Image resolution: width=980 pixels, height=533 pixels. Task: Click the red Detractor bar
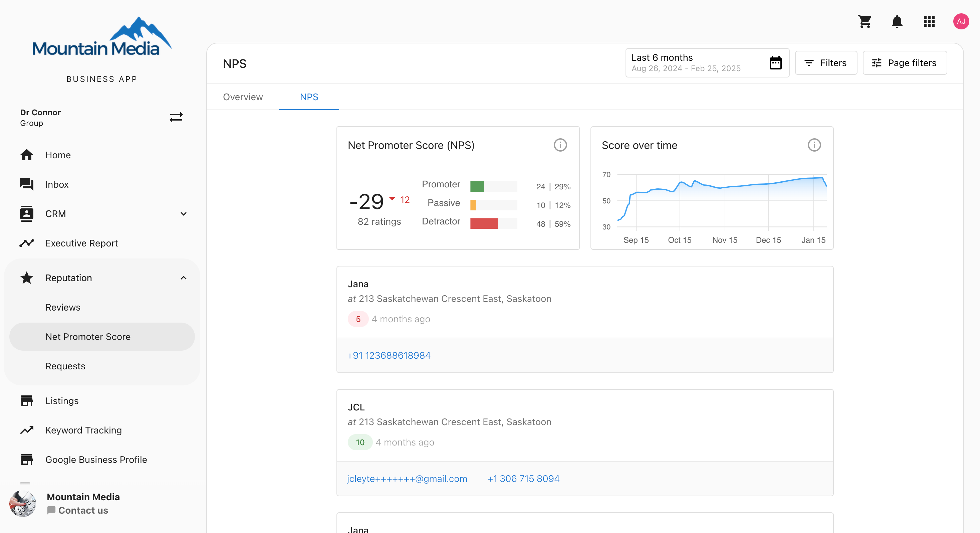tap(484, 223)
